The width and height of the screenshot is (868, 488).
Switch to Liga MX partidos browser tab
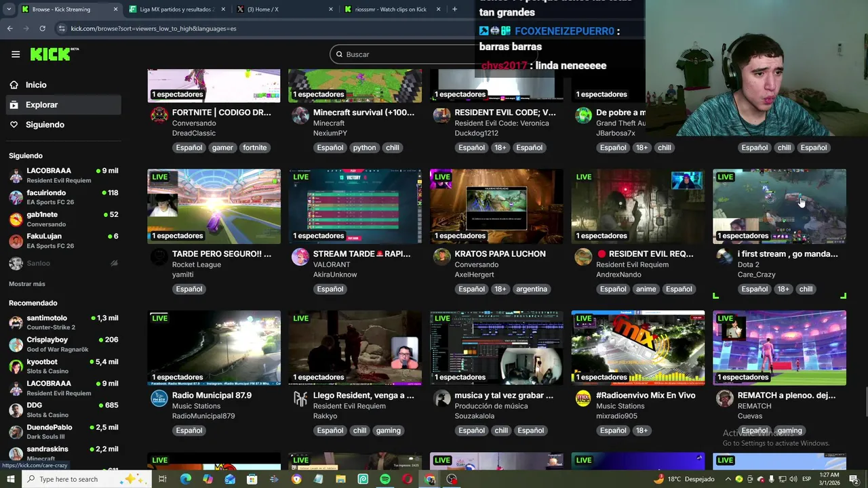tap(176, 9)
